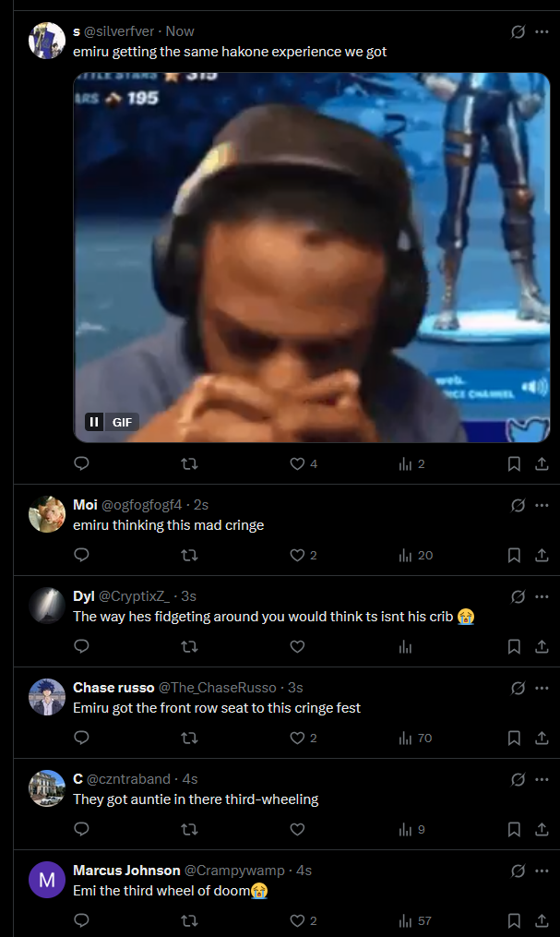This screenshot has width=560, height=937.
Task: Open Grok icon on czntraband's reply
Action: [518, 780]
